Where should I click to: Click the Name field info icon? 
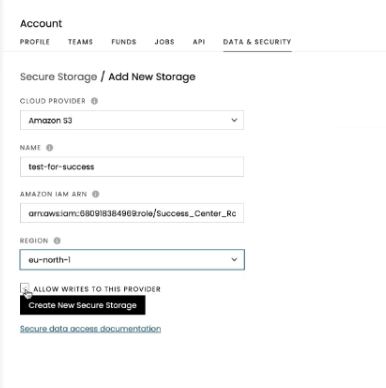coord(50,148)
